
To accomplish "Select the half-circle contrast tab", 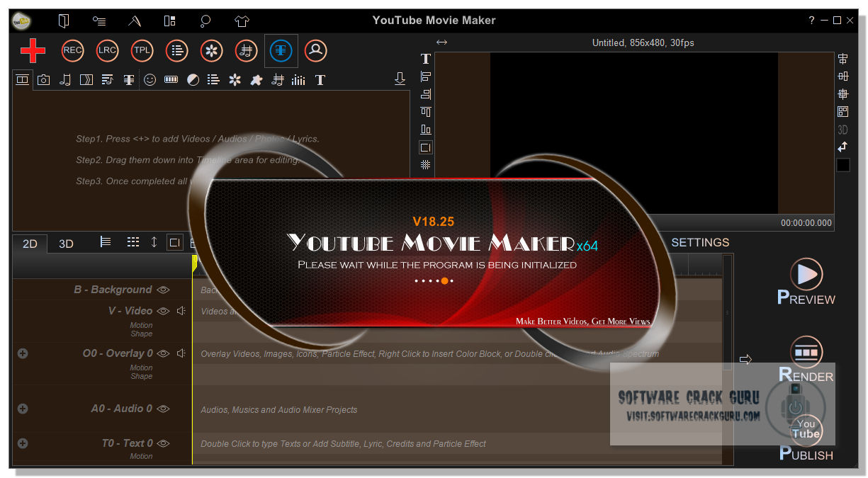I will 193,80.
